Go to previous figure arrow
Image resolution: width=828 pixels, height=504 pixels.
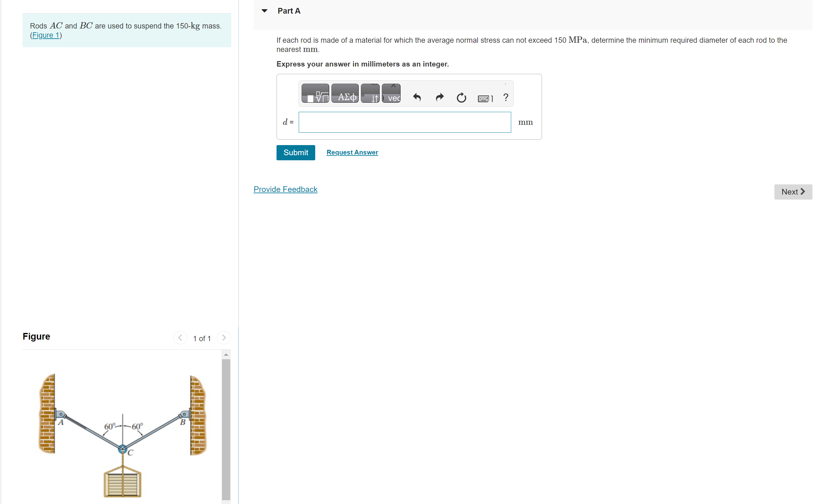click(x=180, y=337)
